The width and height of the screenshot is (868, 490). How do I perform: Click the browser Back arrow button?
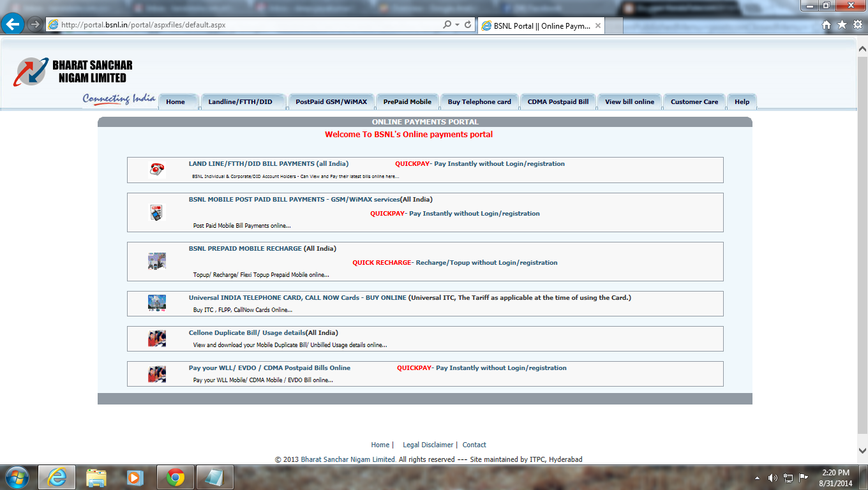(13, 24)
